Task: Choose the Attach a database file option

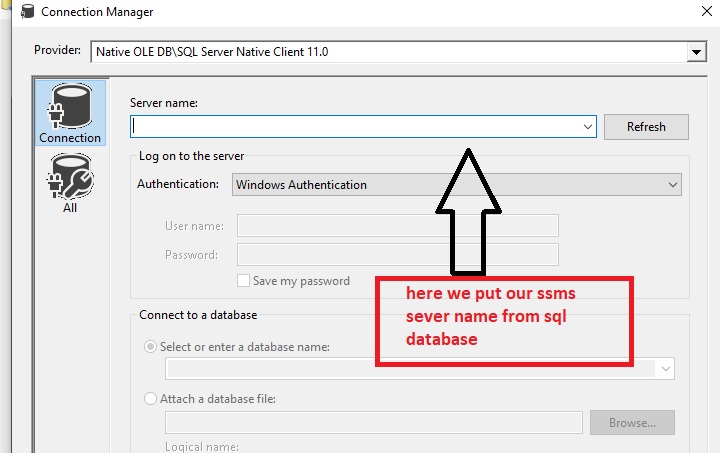Action: [x=150, y=398]
